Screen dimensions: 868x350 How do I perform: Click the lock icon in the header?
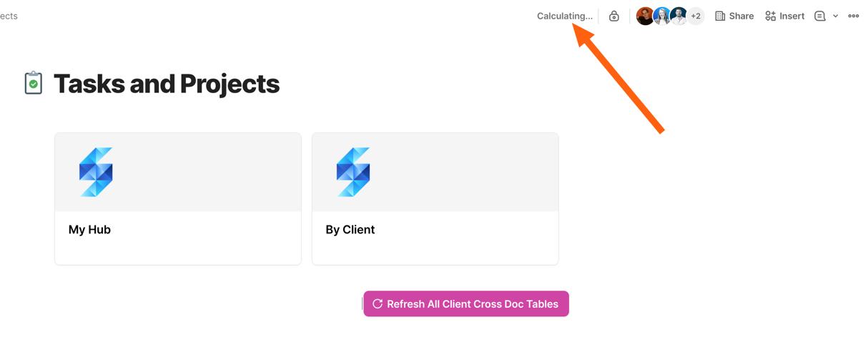click(613, 16)
